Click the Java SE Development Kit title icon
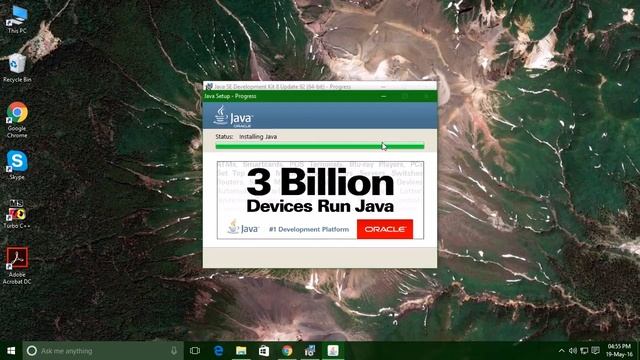Screen dimensions: 640x360 (209, 87)
